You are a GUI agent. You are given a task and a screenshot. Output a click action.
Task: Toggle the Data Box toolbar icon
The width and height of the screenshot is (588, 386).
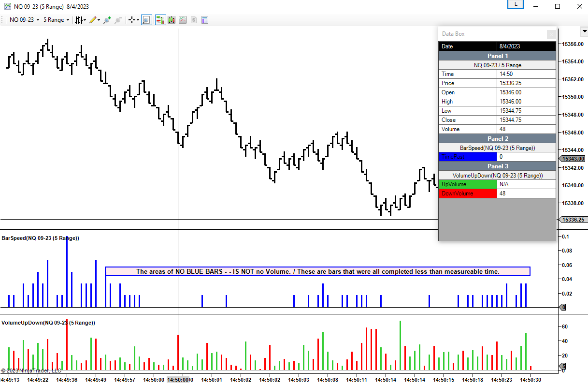[x=146, y=20]
